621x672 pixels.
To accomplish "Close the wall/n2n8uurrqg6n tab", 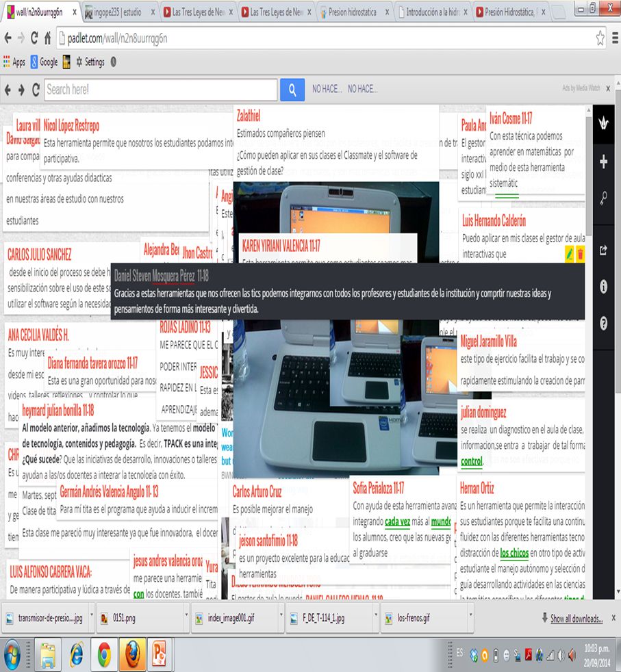I will coord(75,12).
